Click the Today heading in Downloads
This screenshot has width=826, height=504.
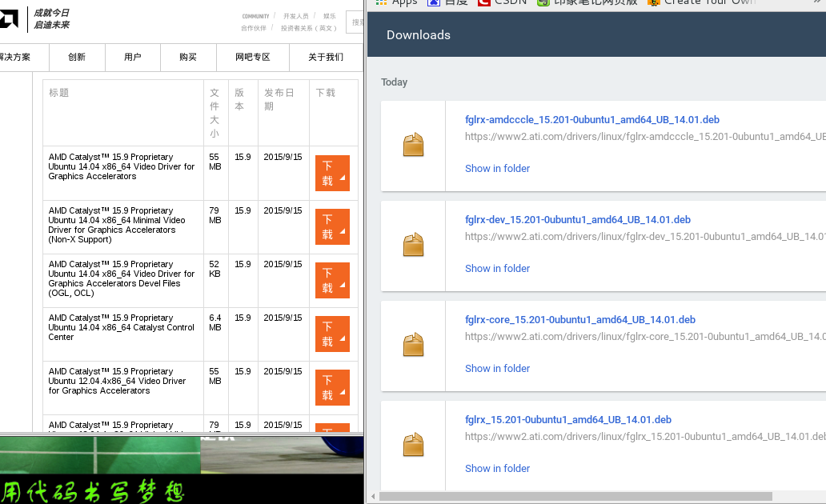point(394,82)
